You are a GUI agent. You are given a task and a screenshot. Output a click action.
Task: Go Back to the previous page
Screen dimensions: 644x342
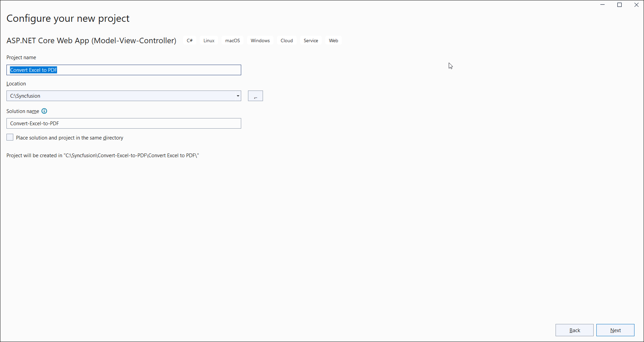(x=574, y=330)
